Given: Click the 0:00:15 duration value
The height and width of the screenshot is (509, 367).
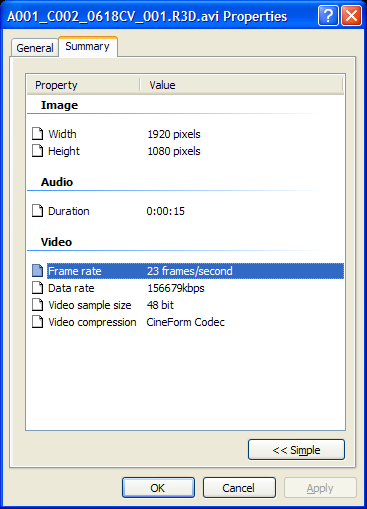Looking at the screenshot, I should [x=166, y=211].
